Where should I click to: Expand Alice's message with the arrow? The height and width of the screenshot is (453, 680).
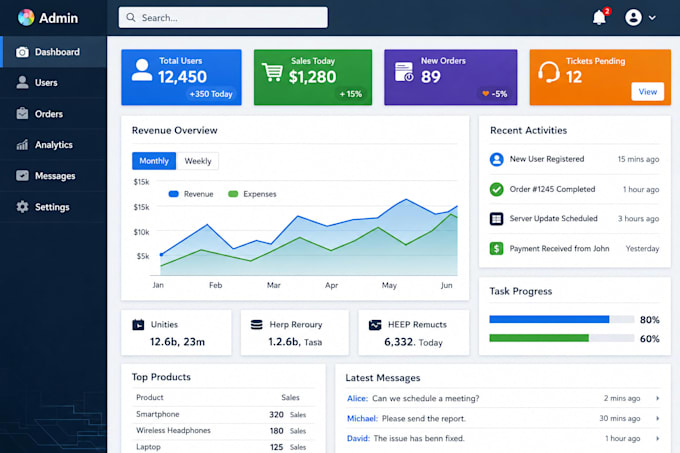(657, 398)
